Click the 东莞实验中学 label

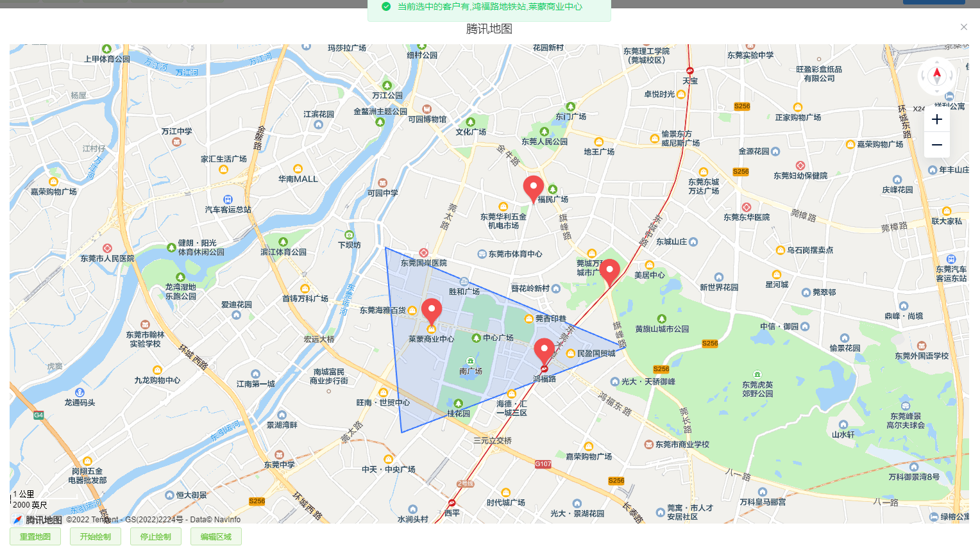pos(750,55)
